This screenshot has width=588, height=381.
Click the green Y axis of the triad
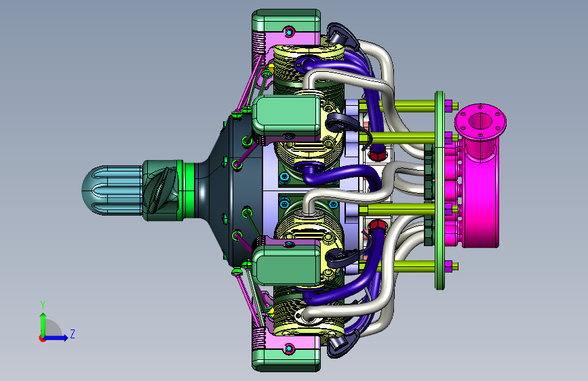(x=43, y=325)
